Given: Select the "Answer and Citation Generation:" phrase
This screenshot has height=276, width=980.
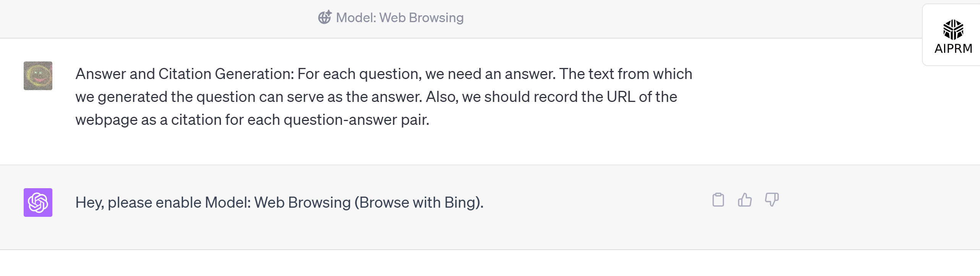Looking at the screenshot, I should pos(185,74).
